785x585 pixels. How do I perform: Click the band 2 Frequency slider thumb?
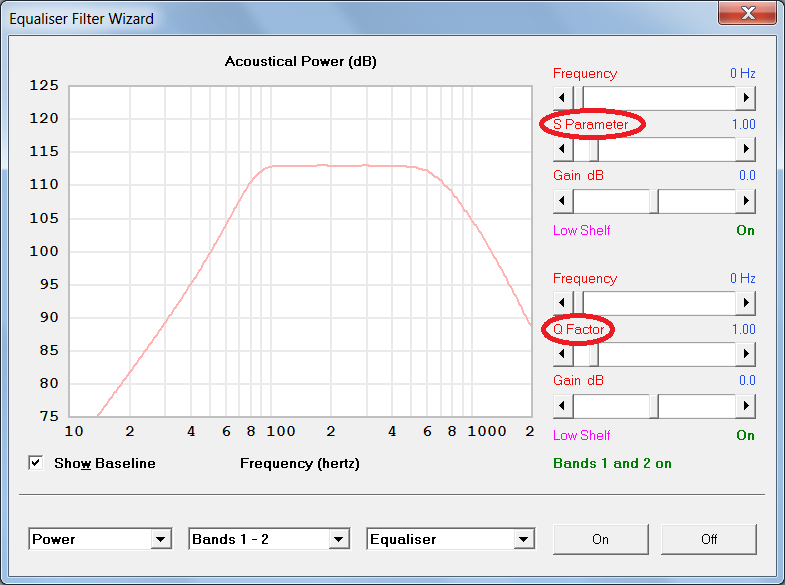coord(578,303)
